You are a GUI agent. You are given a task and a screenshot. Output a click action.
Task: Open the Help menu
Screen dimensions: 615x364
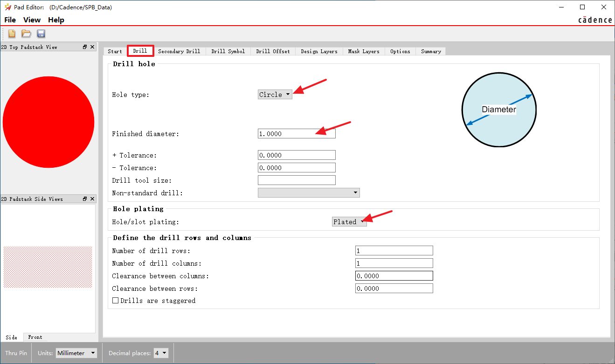pyautogui.click(x=56, y=20)
